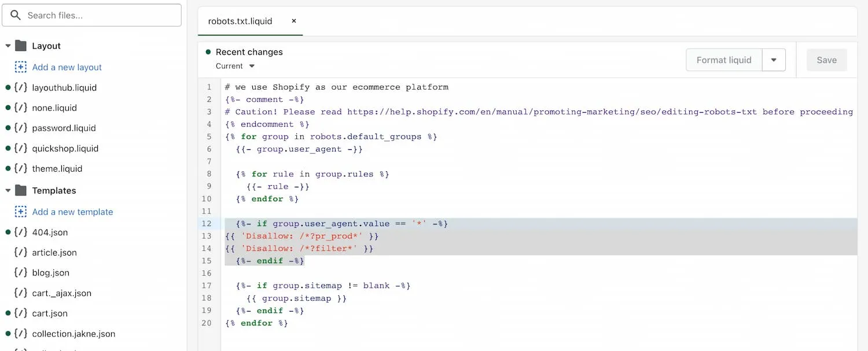This screenshot has height=351, width=868.
Task: Click the 'Disallow: /*?filter*' code line
Action: click(299, 248)
